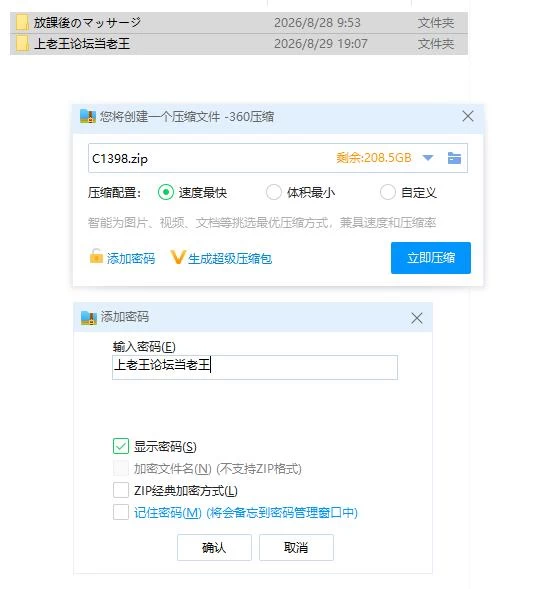Click the 立即压缩 button
The height and width of the screenshot is (589, 548).
point(430,258)
